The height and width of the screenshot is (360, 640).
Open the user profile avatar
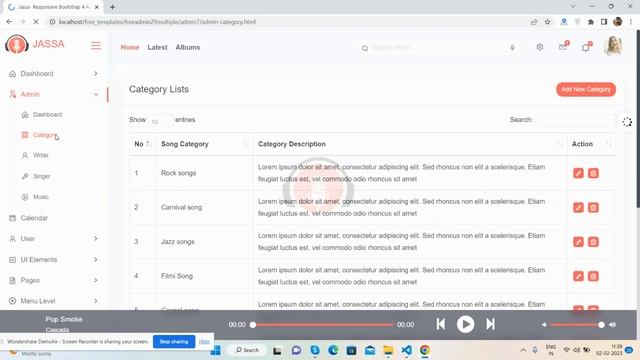coord(613,46)
